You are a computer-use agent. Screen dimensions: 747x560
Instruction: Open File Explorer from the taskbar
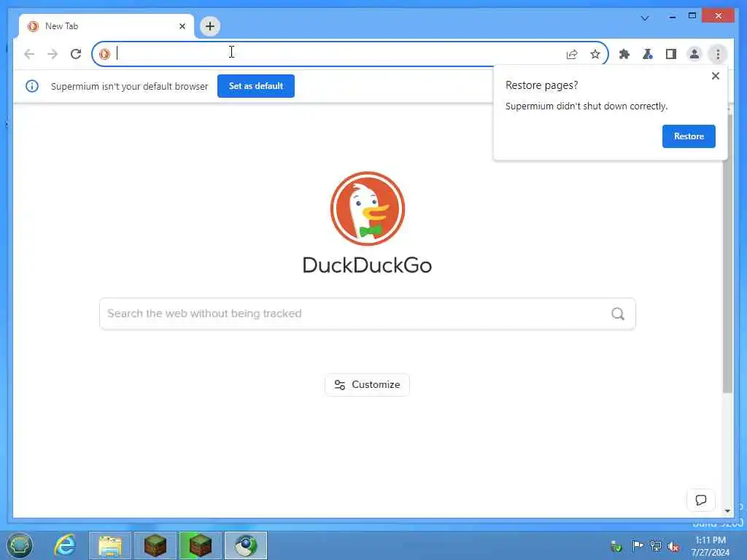[x=110, y=545]
